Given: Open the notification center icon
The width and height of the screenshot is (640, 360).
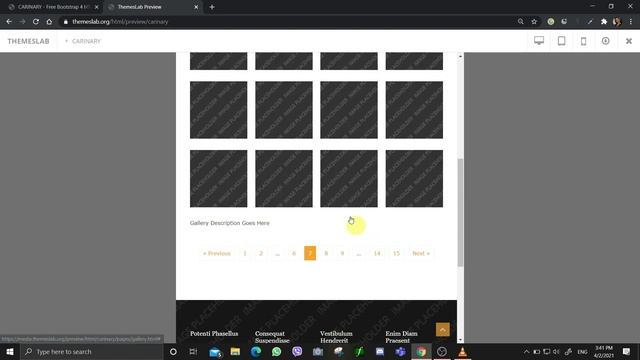Looking at the screenshot, I should click(x=626, y=351).
